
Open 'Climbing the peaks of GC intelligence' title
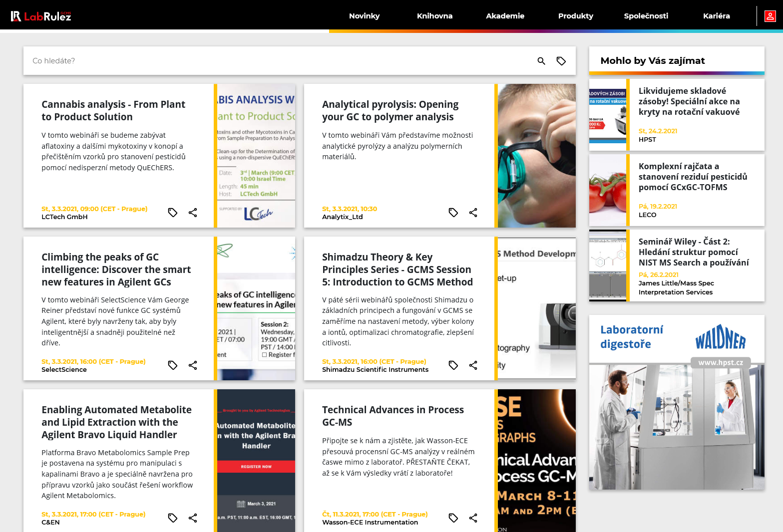click(x=116, y=269)
